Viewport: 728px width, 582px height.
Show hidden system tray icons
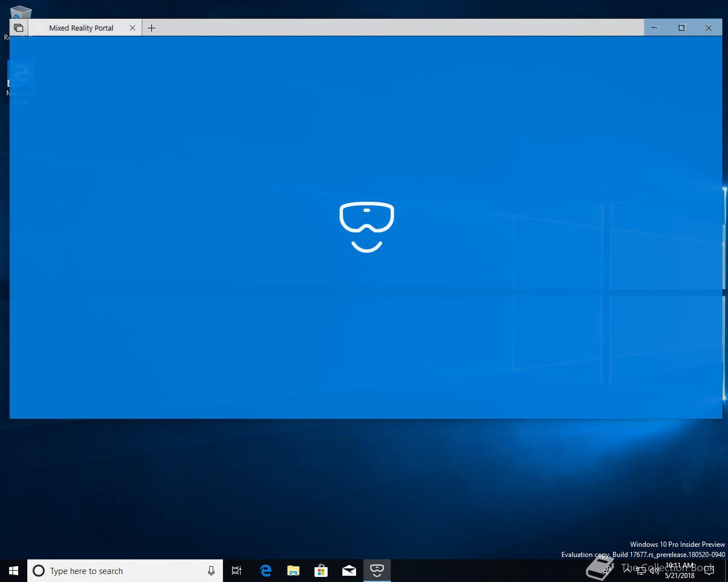[628, 571]
